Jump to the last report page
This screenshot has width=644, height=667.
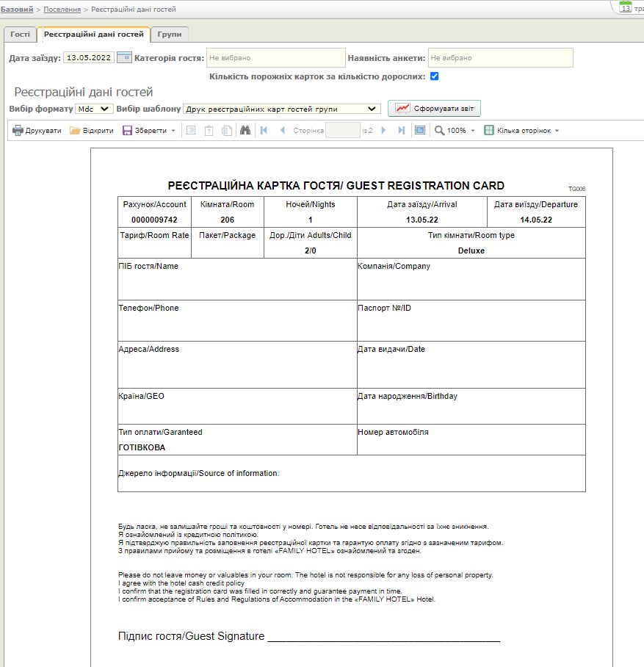coord(401,131)
